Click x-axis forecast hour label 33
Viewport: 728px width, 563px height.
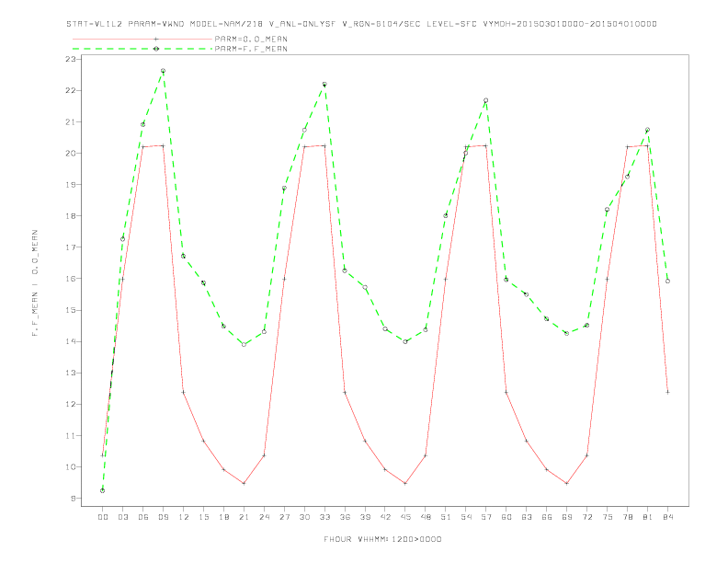(324, 517)
